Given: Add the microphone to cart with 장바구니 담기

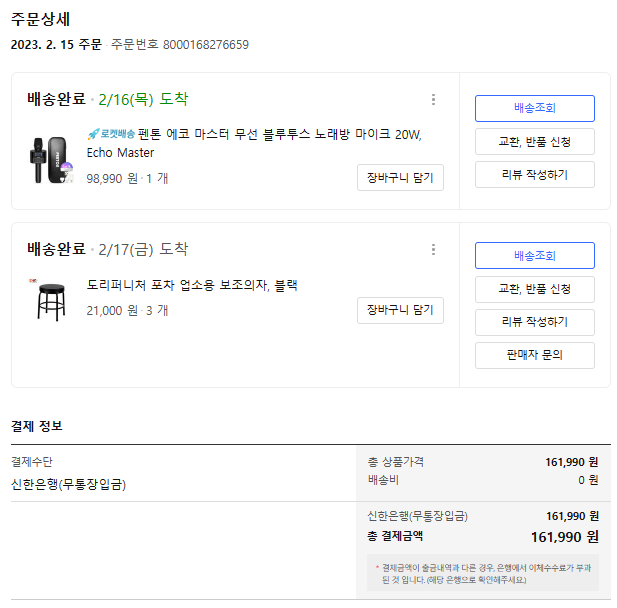Looking at the screenshot, I should pyautogui.click(x=400, y=177).
